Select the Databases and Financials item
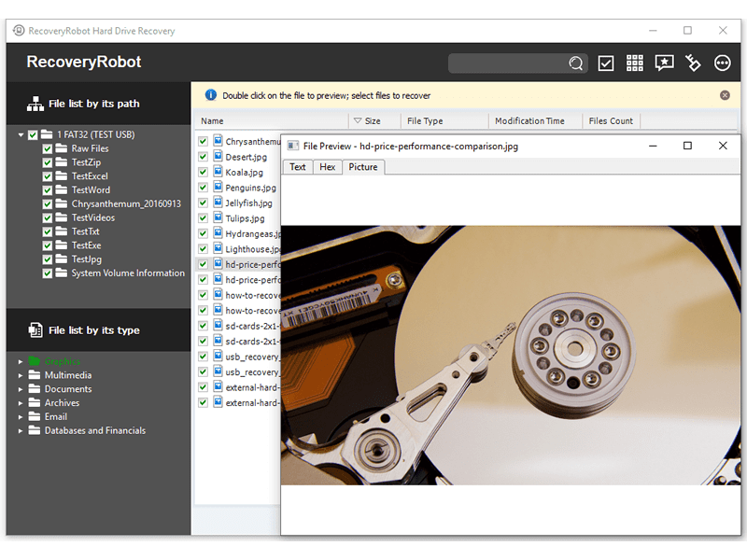Image resolution: width=747 pixels, height=560 pixels. [x=95, y=430]
